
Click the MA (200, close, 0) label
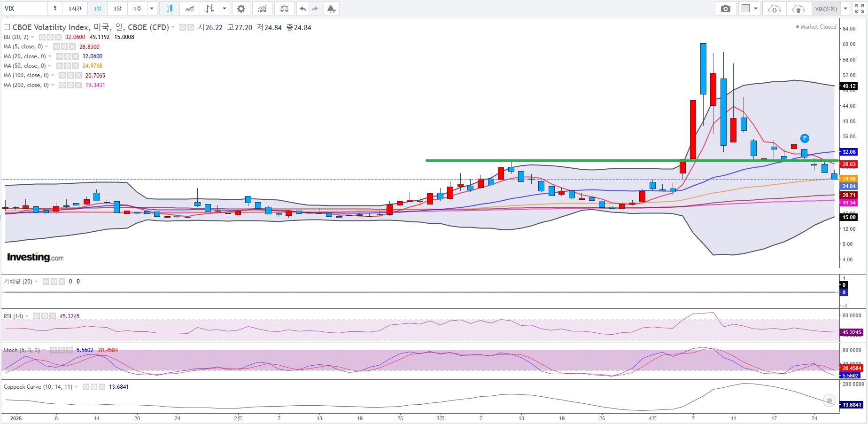tap(26, 85)
